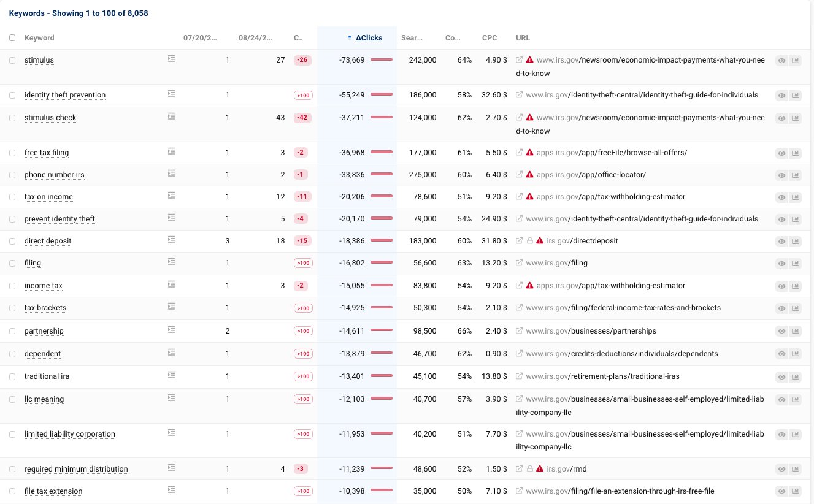This screenshot has width=814, height=504.
Task: Check the traditional ira checkbox
Action: (12, 377)
